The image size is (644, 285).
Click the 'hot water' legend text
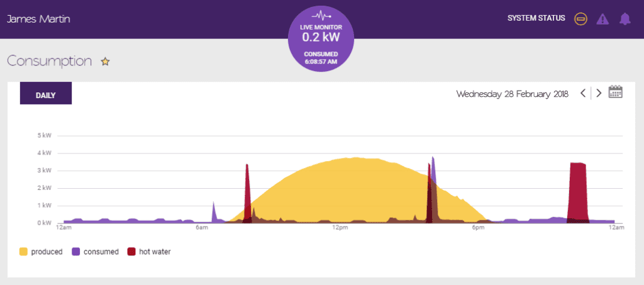click(x=155, y=252)
